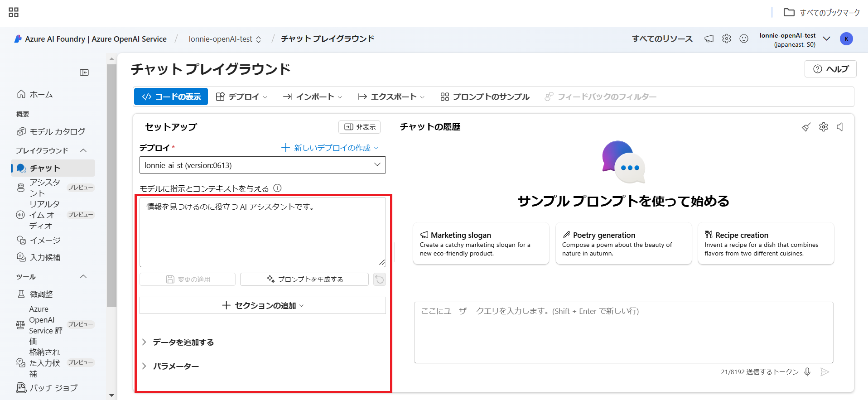This screenshot has width=868, height=400.
Task: Open エクスポート toolbar menu
Action: point(391,96)
